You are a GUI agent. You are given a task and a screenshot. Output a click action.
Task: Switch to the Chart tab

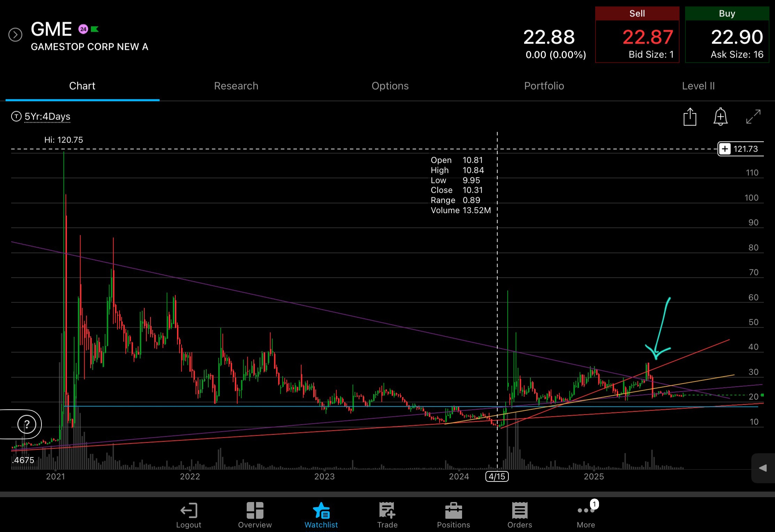(82, 86)
